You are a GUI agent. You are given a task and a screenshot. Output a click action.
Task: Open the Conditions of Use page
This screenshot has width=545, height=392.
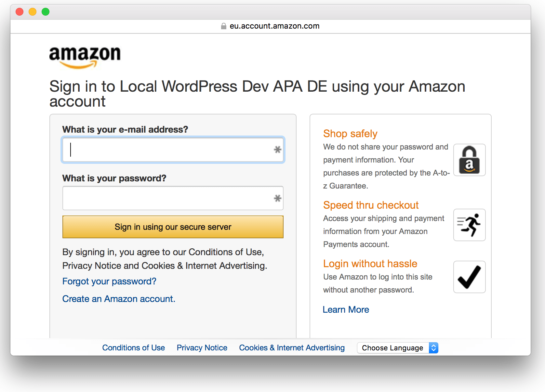pos(133,348)
